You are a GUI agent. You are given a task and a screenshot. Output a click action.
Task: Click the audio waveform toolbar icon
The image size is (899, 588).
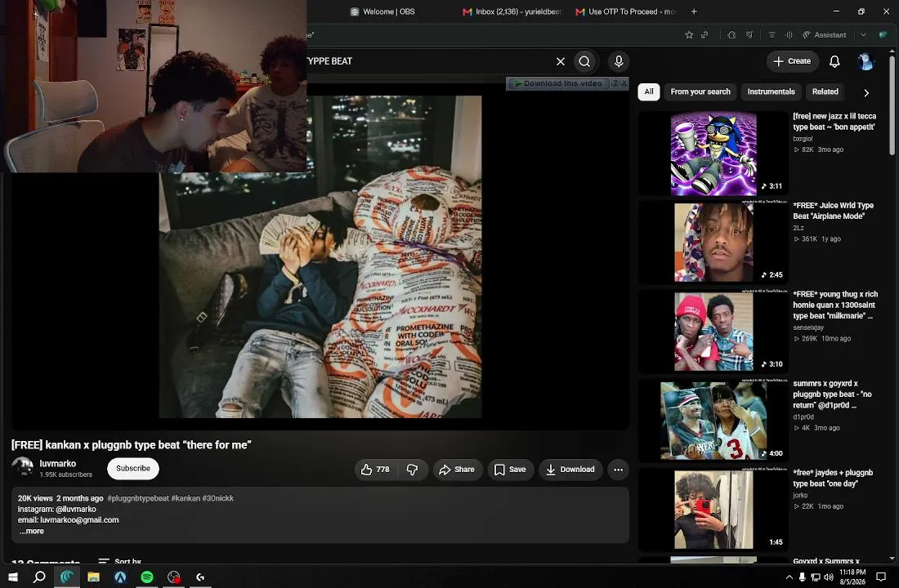789,35
